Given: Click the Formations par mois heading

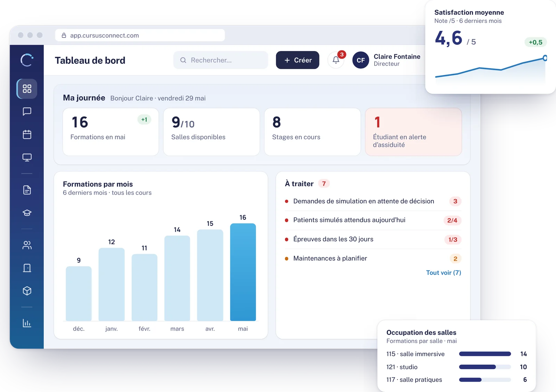Looking at the screenshot, I should click(x=98, y=184).
